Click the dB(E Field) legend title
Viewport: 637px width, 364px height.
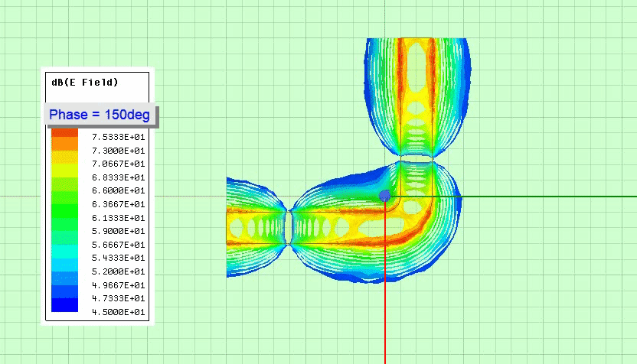point(84,82)
